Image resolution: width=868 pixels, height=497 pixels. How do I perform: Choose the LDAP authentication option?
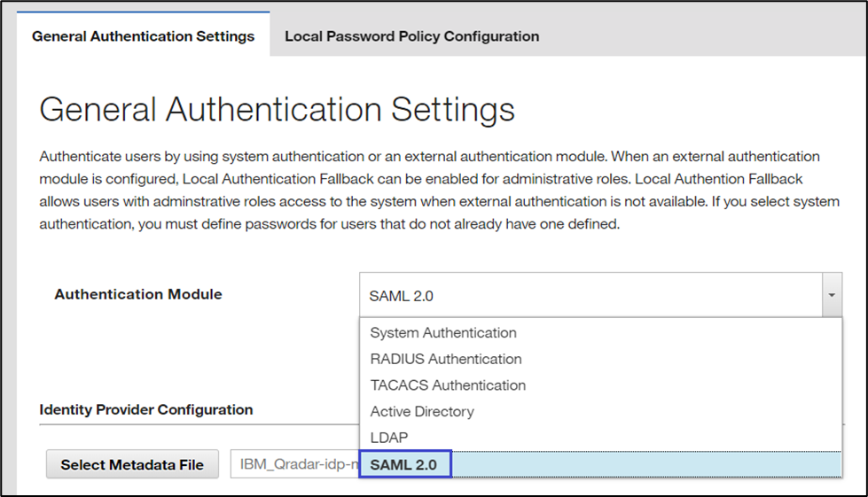389,438
